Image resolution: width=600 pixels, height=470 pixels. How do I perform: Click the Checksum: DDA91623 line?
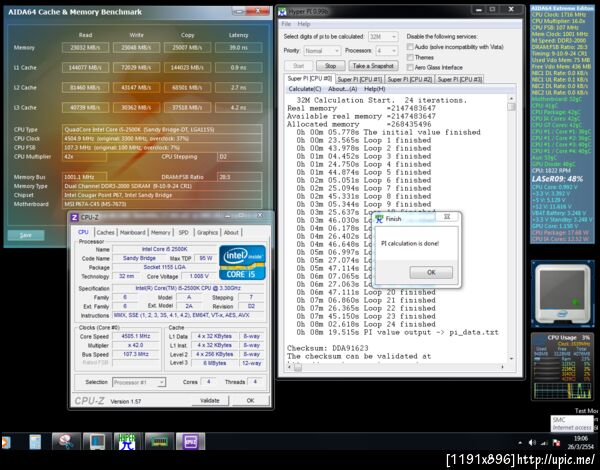tap(328, 348)
